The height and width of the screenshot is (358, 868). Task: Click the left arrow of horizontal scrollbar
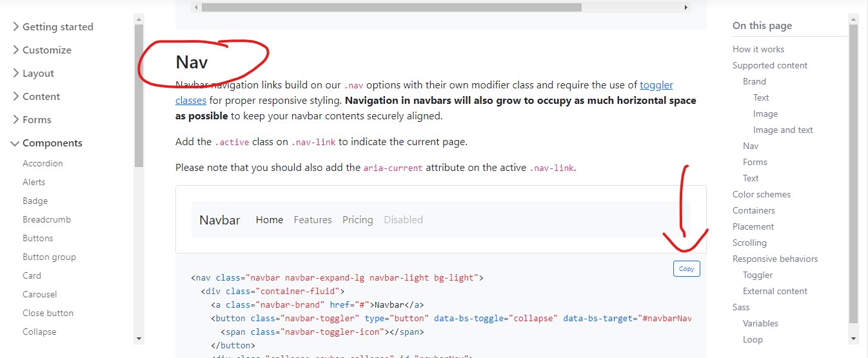click(x=196, y=7)
